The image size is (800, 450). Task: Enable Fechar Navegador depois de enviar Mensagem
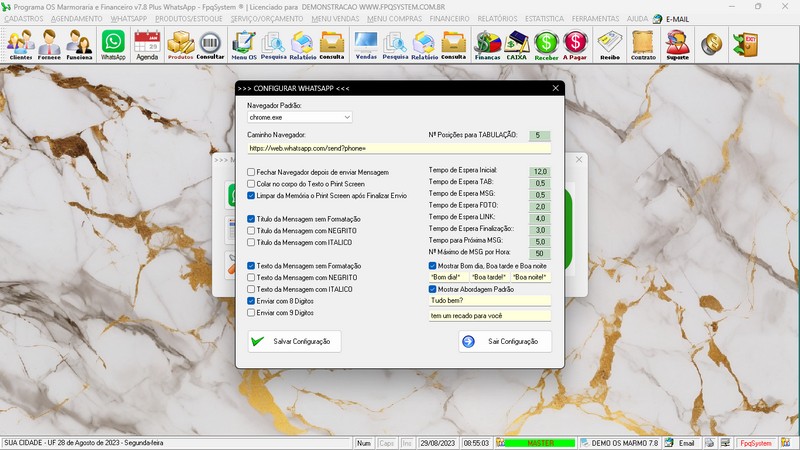(251, 172)
